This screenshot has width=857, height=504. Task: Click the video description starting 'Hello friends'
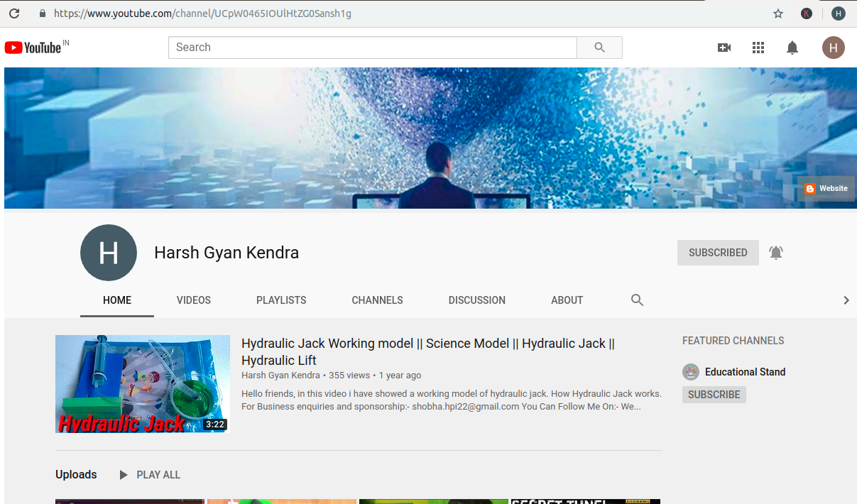452,400
